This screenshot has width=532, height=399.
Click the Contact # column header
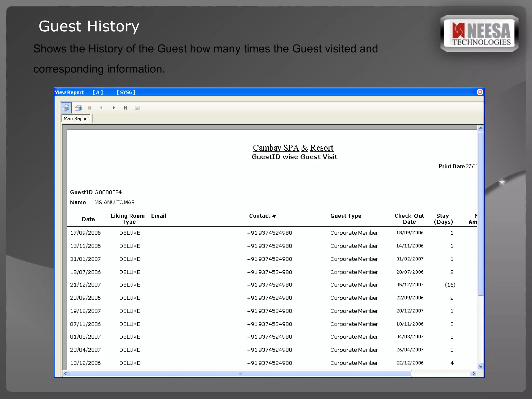(x=262, y=216)
